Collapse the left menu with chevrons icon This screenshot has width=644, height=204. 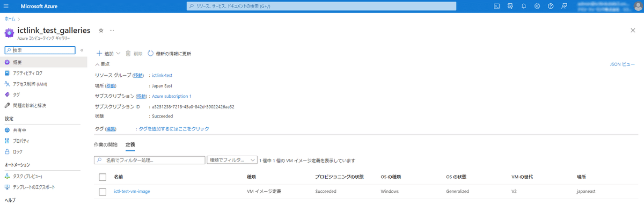[x=82, y=50]
